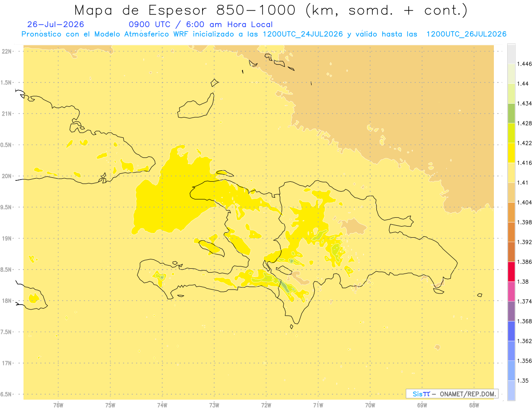Click the legend value '1.398'

click(524, 222)
